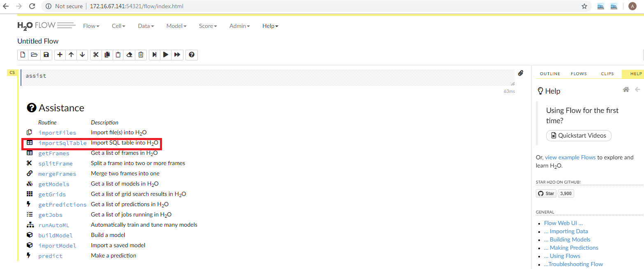Go back with the browser back arrow

[6, 6]
